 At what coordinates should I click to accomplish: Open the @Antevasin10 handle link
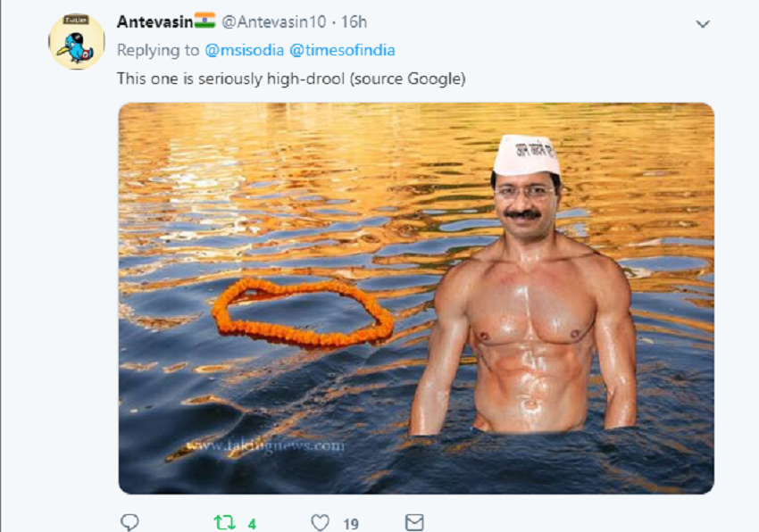coord(271,21)
